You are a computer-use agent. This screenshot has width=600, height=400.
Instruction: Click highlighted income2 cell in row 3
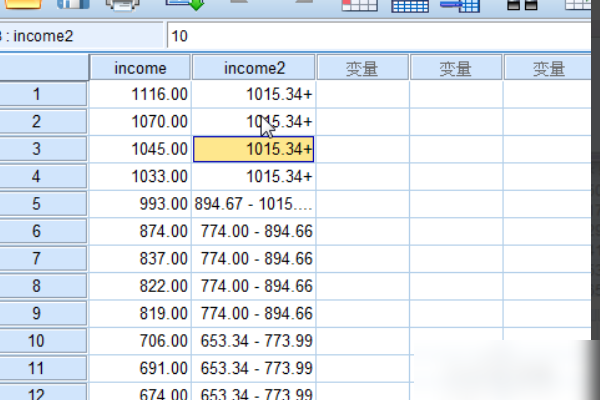point(253,149)
